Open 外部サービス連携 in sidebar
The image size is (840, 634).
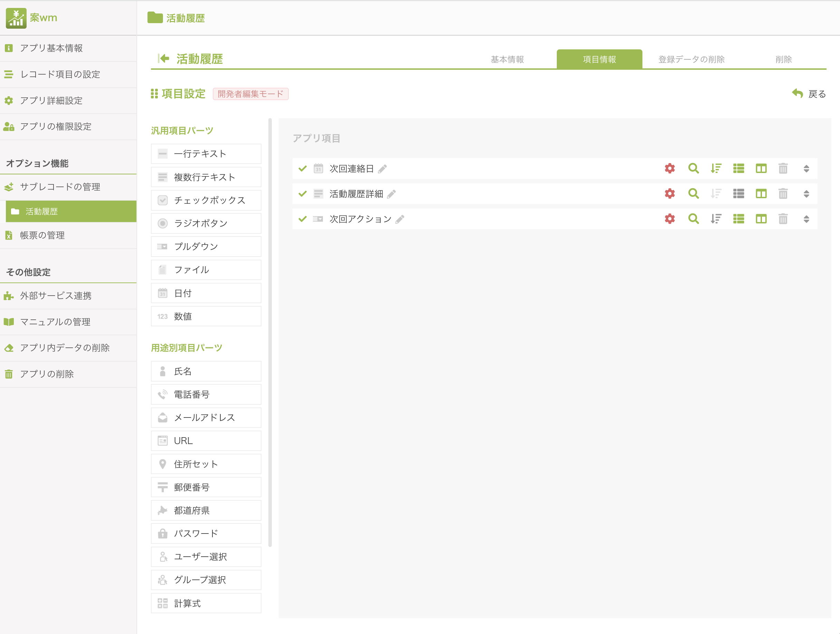(x=68, y=296)
